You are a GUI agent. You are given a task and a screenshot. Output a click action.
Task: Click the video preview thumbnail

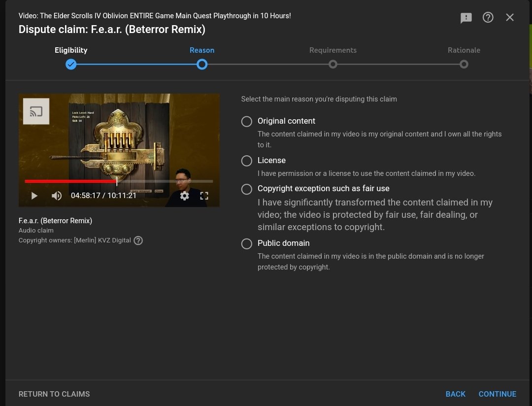(119, 150)
